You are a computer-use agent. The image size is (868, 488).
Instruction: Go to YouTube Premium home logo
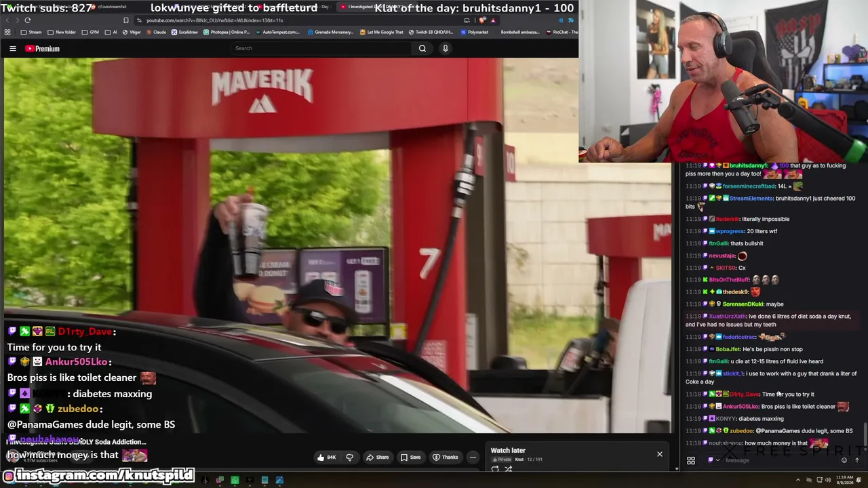43,49
